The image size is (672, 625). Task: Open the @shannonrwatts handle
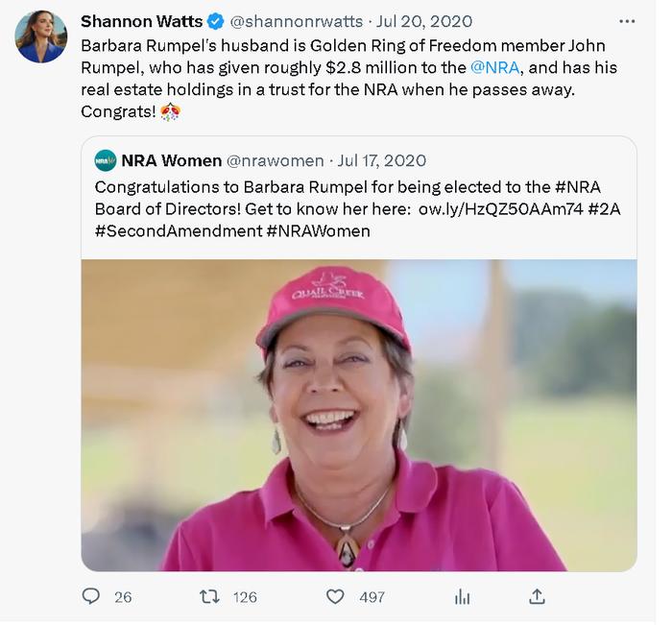[x=296, y=21]
